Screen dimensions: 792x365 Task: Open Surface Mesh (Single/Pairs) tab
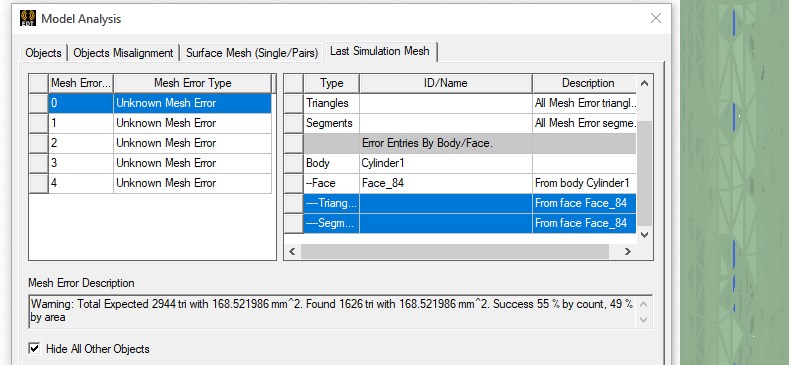(252, 53)
